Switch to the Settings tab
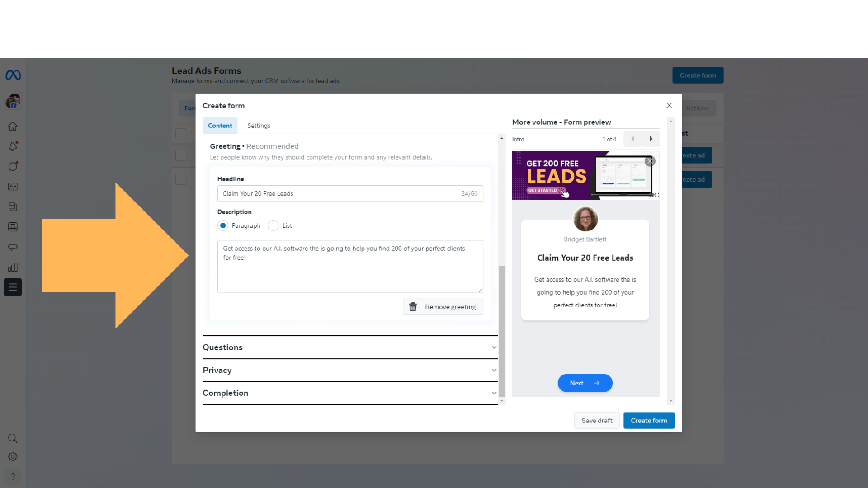This screenshot has height=488, width=868. [x=259, y=125]
